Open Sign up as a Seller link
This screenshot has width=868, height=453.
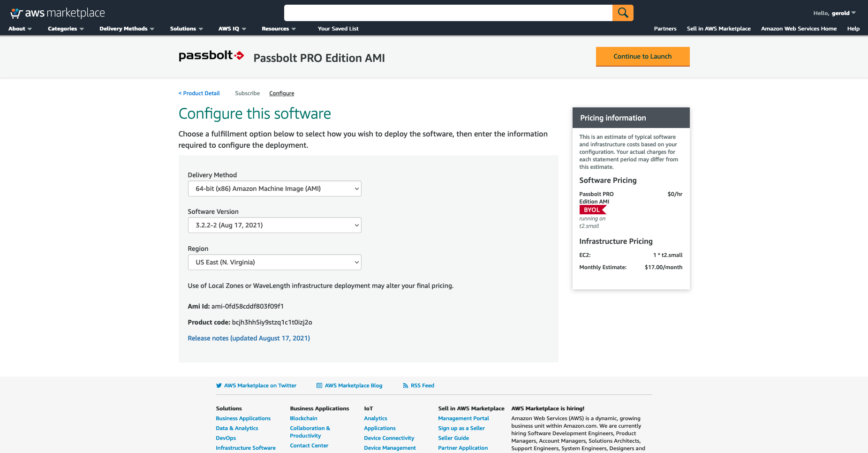click(x=461, y=428)
